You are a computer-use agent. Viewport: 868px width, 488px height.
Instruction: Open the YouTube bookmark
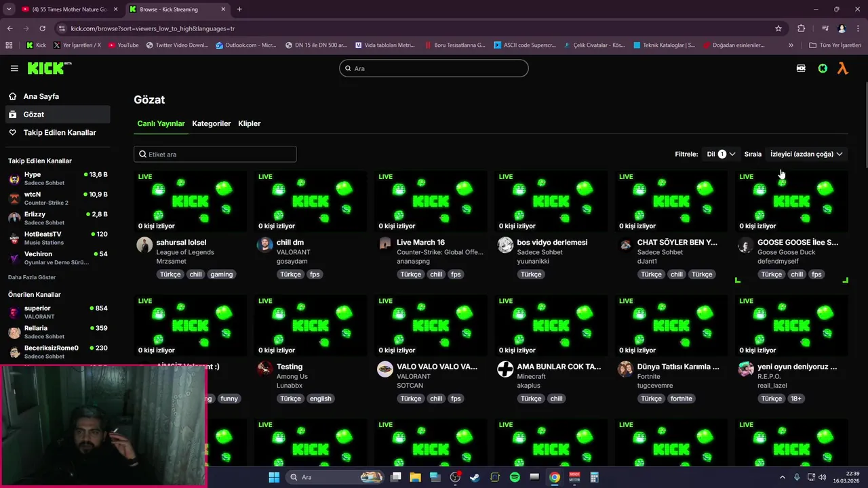tap(123, 45)
